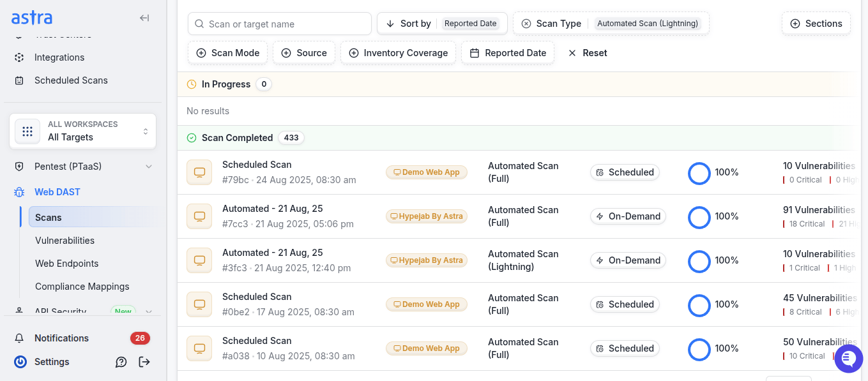Focus the Scan or target name search field
Viewport: 868px width, 381px height.
click(280, 24)
